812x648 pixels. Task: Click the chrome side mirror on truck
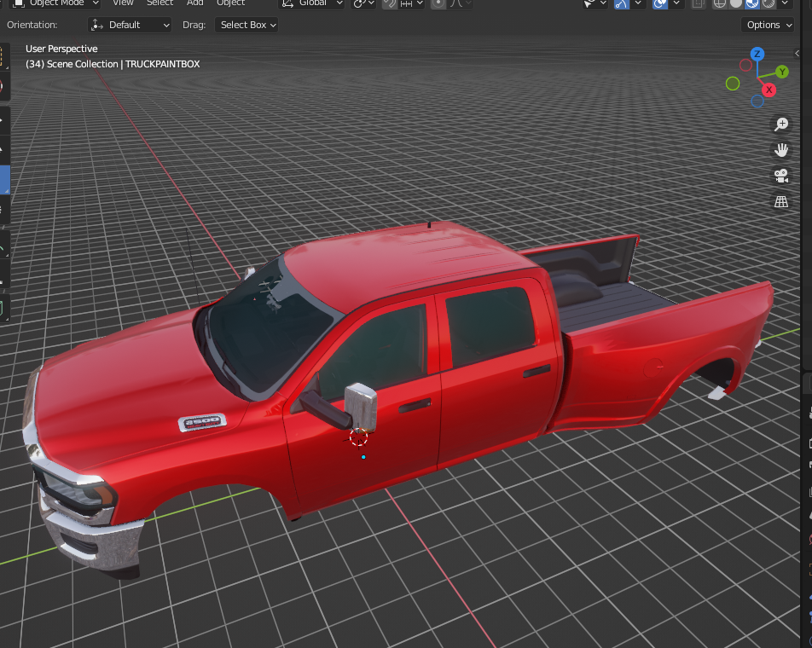click(x=361, y=407)
